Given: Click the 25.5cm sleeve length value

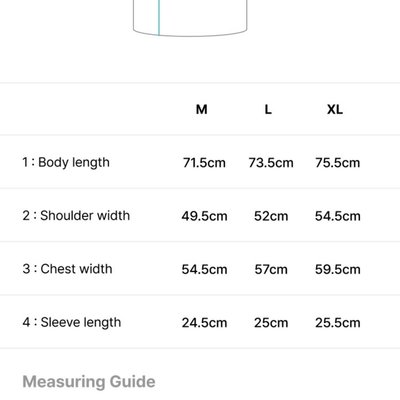Looking at the screenshot, I should click(338, 323).
